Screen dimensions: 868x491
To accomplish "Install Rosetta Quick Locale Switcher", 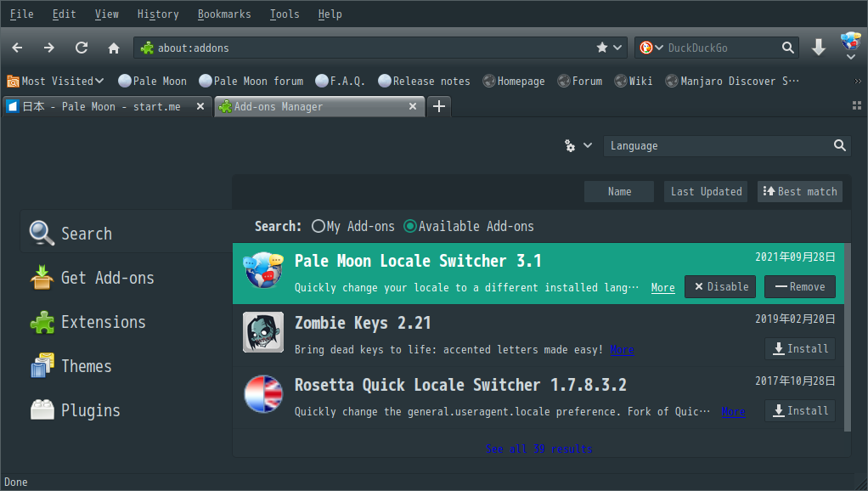I will [800, 411].
